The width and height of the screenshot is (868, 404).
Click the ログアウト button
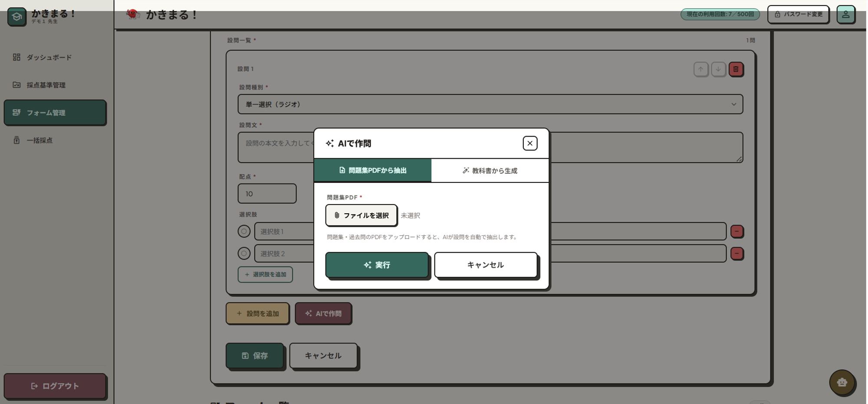point(55,386)
